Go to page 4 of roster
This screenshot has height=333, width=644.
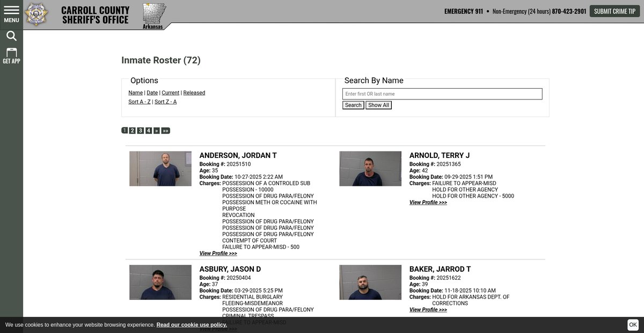point(149,131)
